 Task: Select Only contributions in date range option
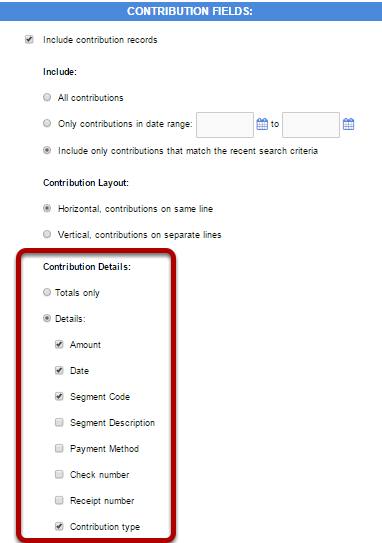(47, 123)
